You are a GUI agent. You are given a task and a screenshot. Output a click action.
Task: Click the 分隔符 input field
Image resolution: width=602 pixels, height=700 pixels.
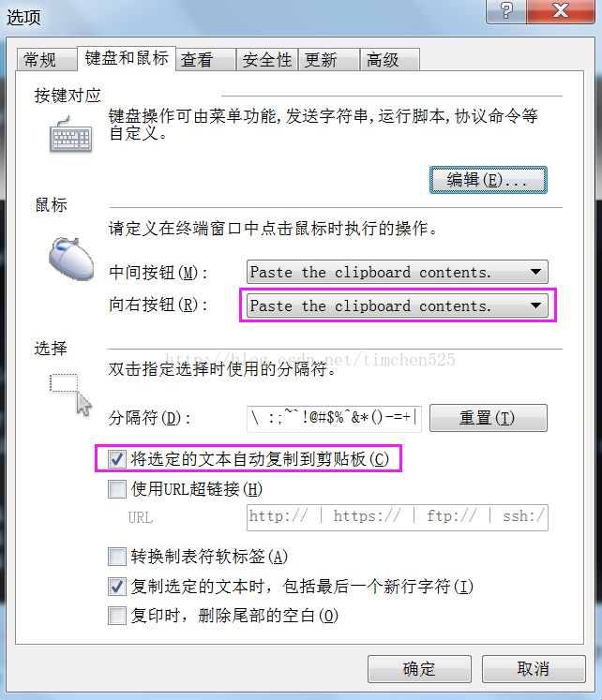(x=334, y=418)
